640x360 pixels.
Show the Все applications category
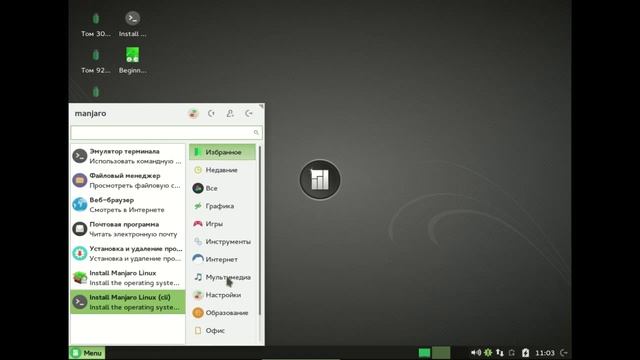[222, 188]
